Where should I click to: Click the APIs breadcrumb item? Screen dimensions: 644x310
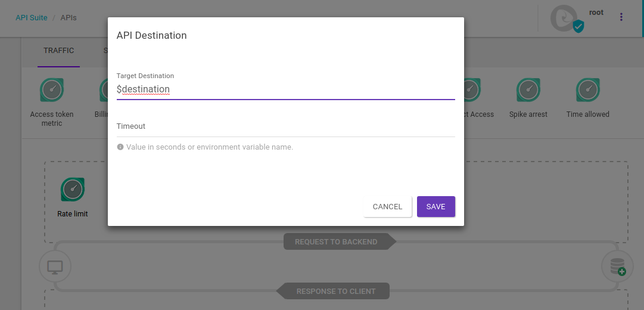(x=69, y=18)
